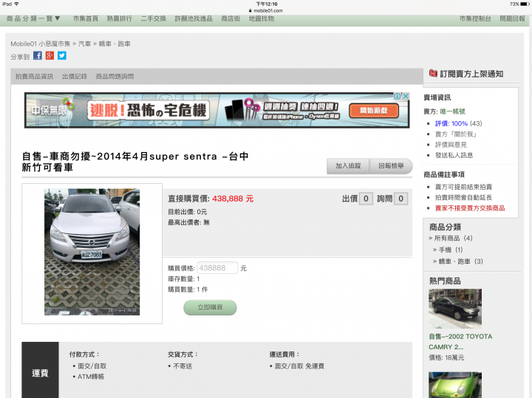The height and width of the screenshot is (398, 532).
Task: Click 評價: 100% rating link
Action: click(x=451, y=124)
